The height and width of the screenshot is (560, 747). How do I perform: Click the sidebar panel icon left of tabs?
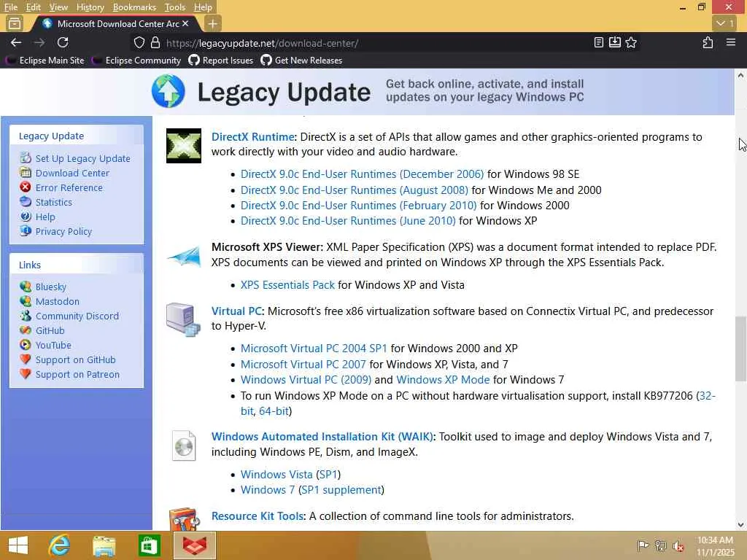pos(15,23)
